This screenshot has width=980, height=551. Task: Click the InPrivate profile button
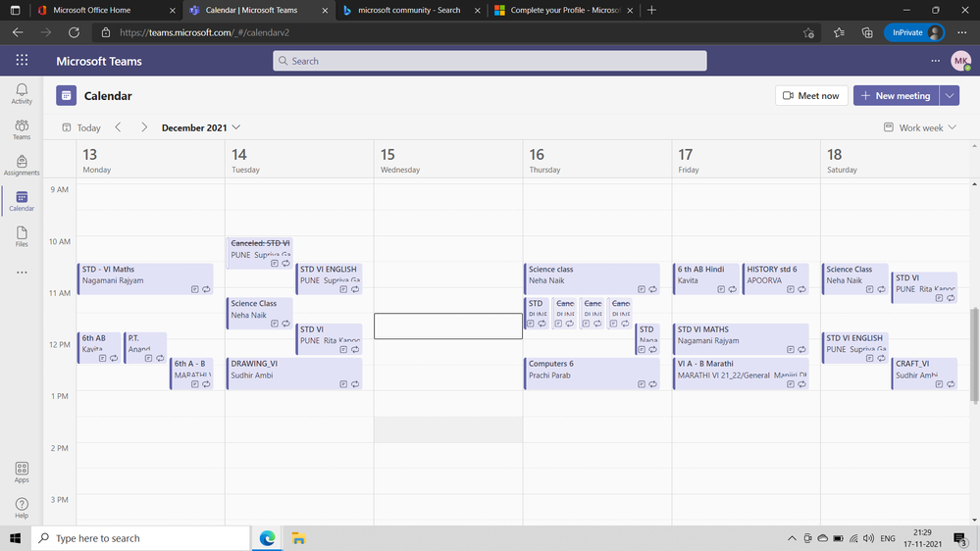click(x=913, y=32)
